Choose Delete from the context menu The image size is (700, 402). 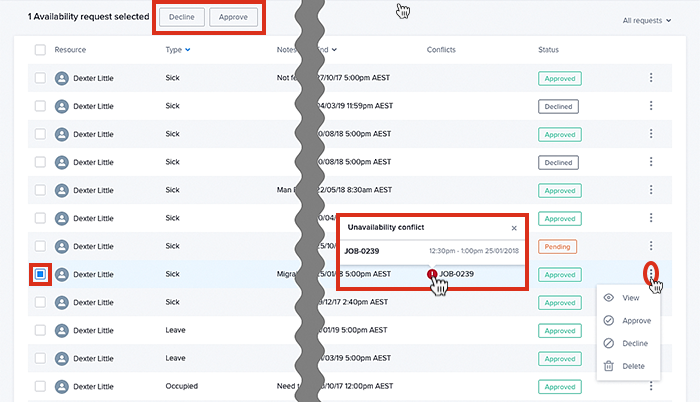(x=632, y=366)
